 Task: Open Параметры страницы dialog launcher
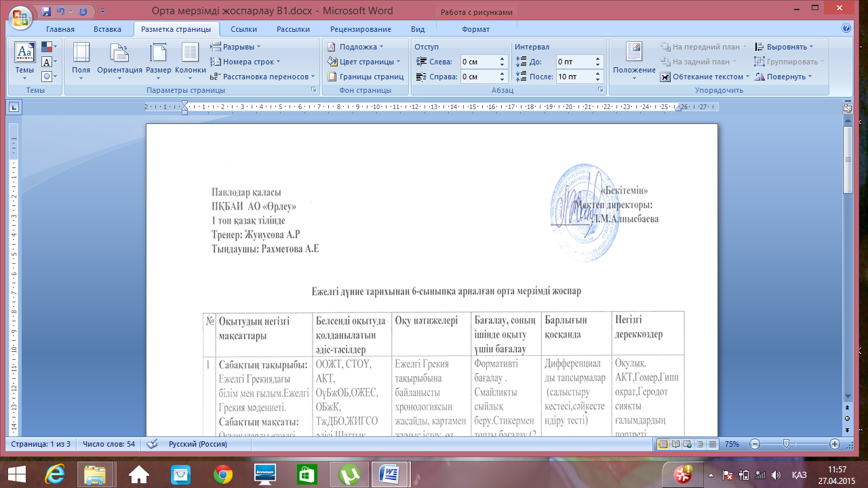[x=313, y=89]
